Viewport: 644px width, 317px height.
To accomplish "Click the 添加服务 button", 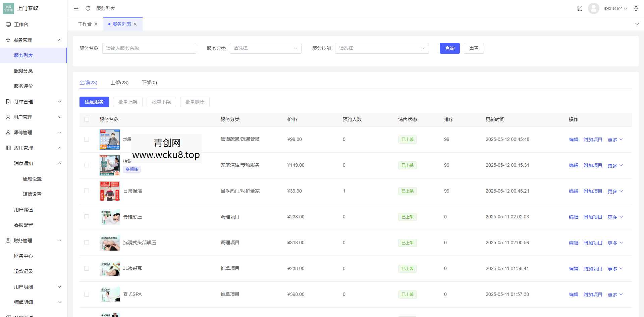I will click(x=94, y=102).
